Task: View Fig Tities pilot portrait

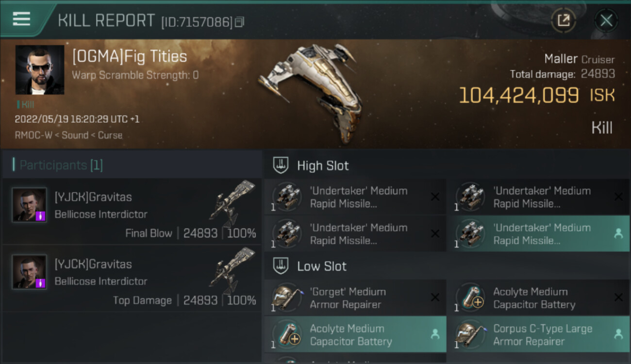Action: pyautogui.click(x=40, y=70)
